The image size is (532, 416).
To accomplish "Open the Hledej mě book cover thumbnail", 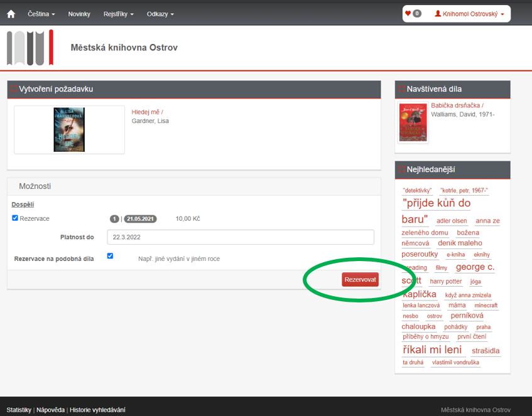I will [69, 130].
